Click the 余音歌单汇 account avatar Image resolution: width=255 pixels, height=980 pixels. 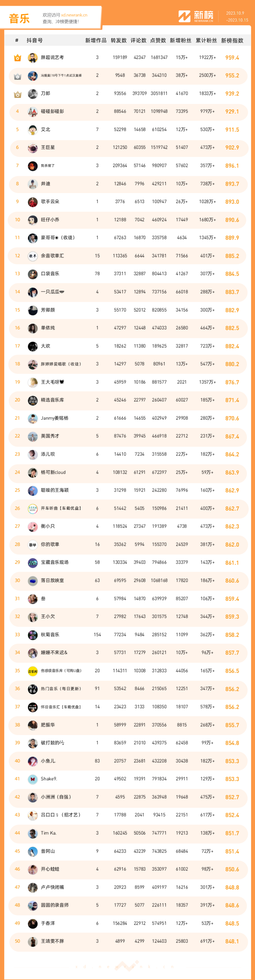pos(33,256)
